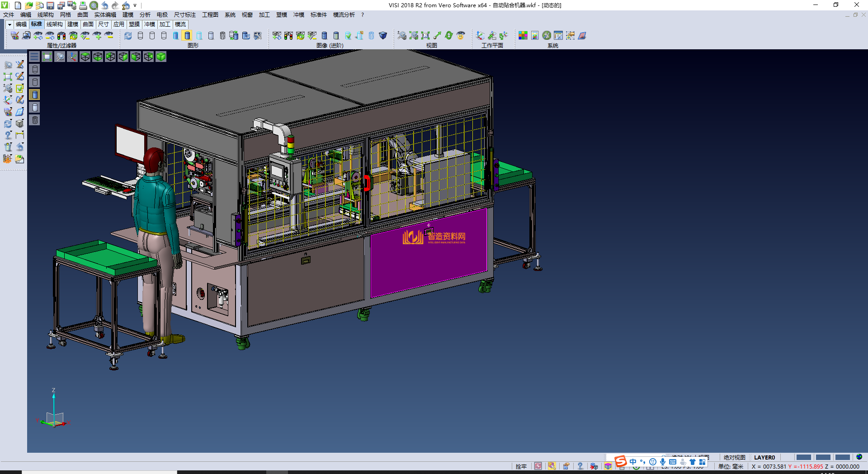Toggle the highlighted shaded mode in side strip
Screen dimensions: 868x474
[35, 95]
